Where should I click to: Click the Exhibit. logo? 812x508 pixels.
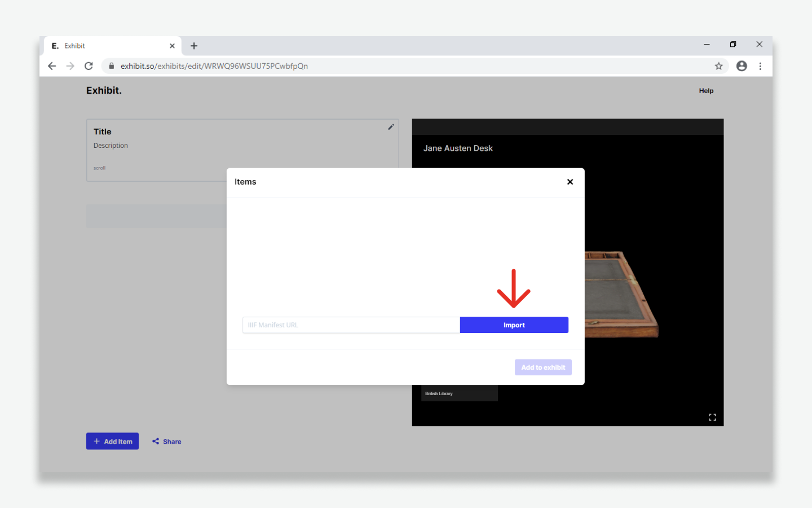(x=104, y=90)
